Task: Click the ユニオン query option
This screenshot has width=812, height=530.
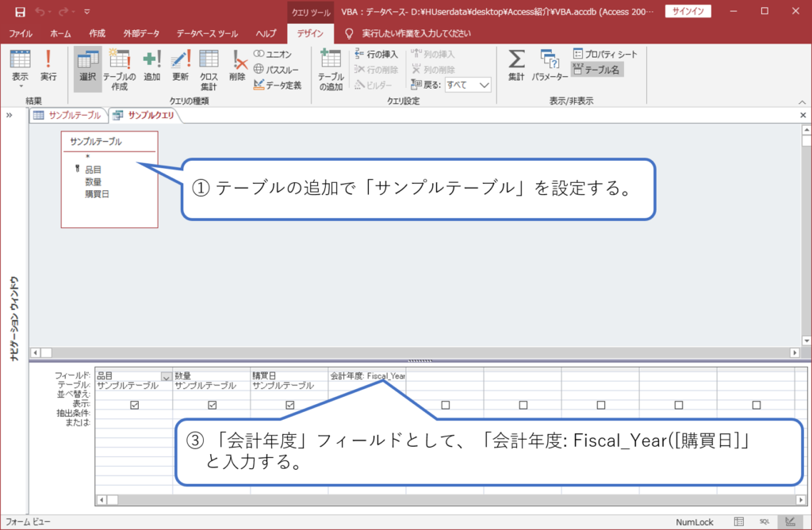Action: point(273,54)
